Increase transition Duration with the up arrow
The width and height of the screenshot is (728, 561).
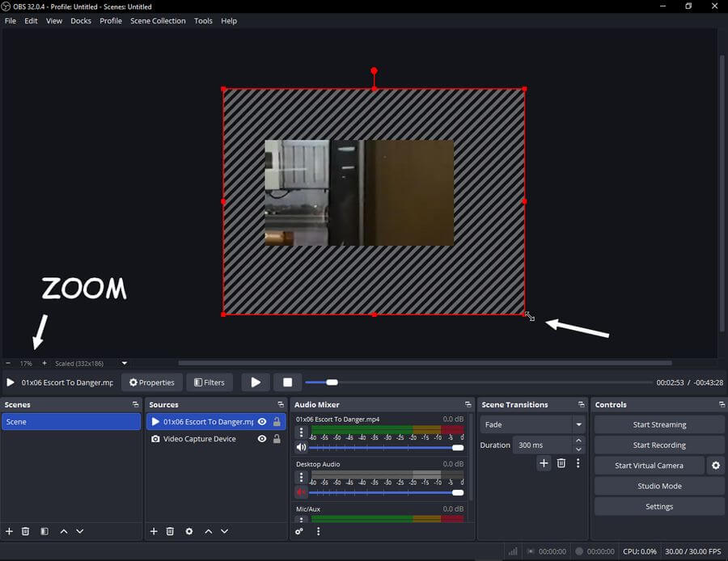578,441
